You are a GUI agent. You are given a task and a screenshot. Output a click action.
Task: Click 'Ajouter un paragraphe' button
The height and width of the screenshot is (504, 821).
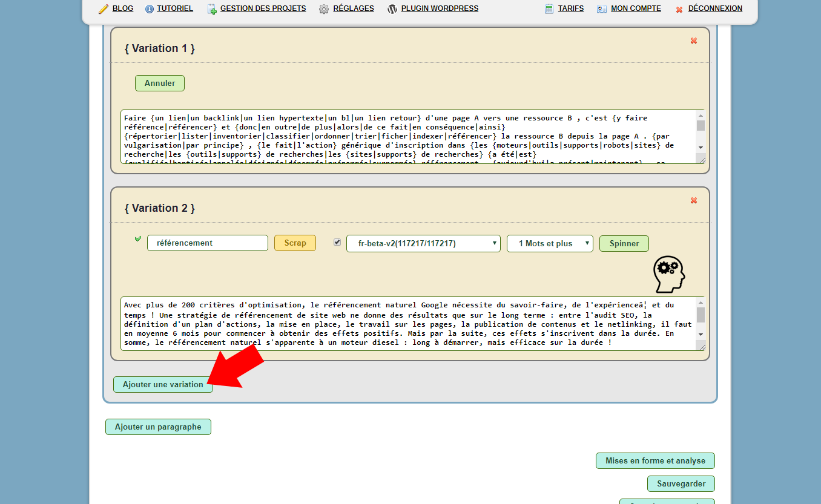(158, 427)
